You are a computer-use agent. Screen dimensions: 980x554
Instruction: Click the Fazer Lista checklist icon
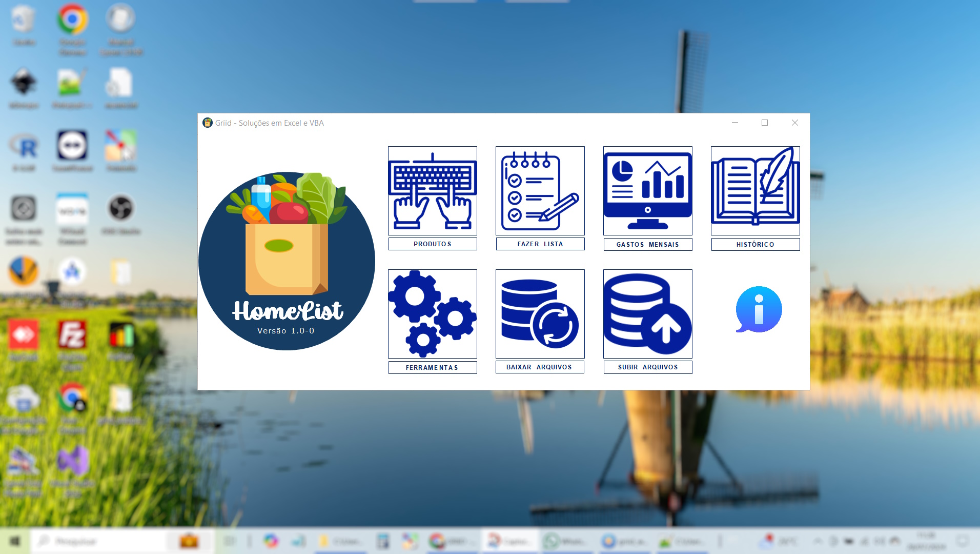[x=540, y=191]
